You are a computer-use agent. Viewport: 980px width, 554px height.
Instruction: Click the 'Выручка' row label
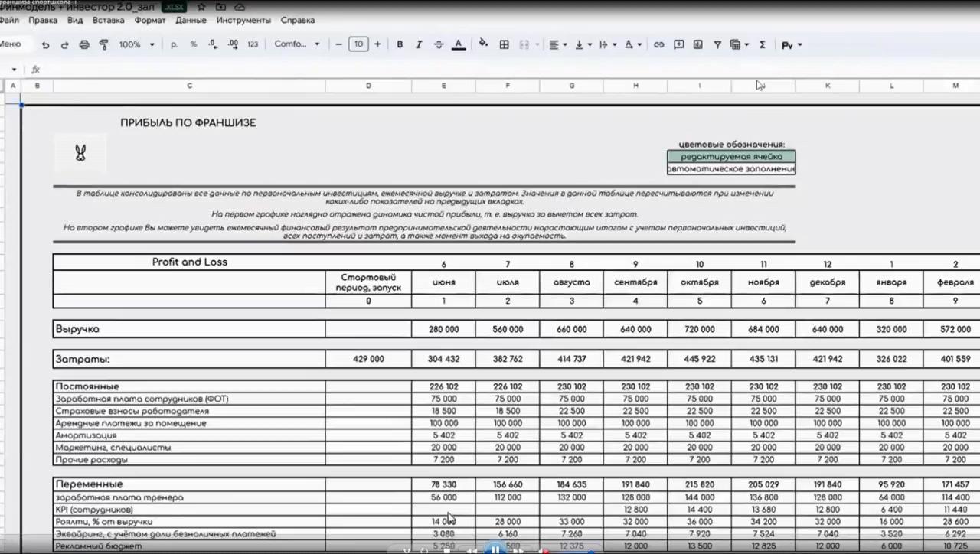click(x=77, y=329)
